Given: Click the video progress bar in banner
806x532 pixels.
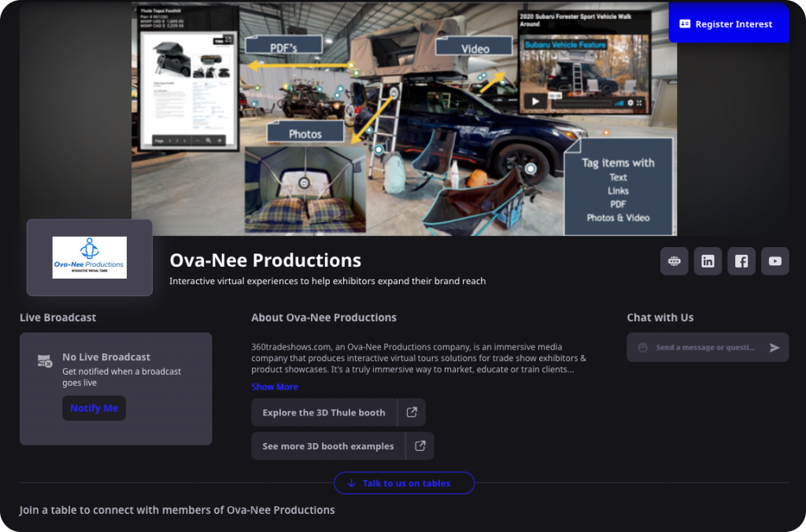Looking at the screenshot, I should (x=581, y=102).
